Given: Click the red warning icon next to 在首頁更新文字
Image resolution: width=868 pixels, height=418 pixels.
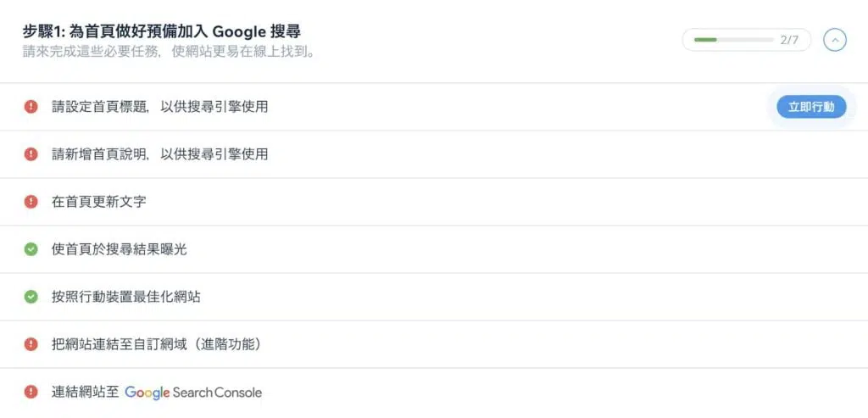Looking at the screenshot, I should 31,202.
